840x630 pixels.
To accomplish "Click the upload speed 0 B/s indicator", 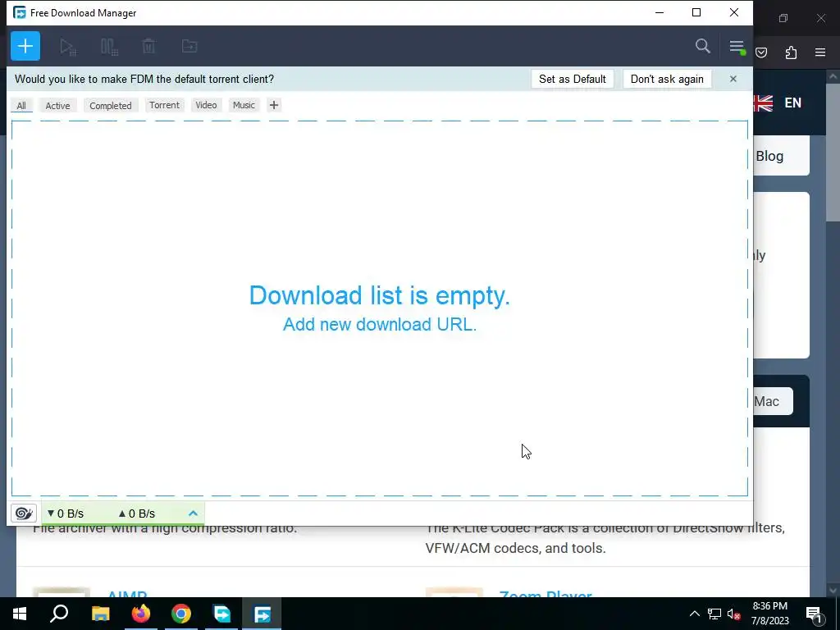I will 137,514.
